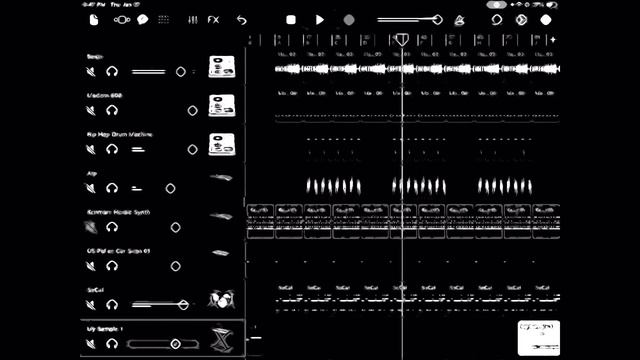Screen dimensions: 640x360
Task: Start playback with the Play triangle
Action: pyautogui.click(x=320, y=20)
